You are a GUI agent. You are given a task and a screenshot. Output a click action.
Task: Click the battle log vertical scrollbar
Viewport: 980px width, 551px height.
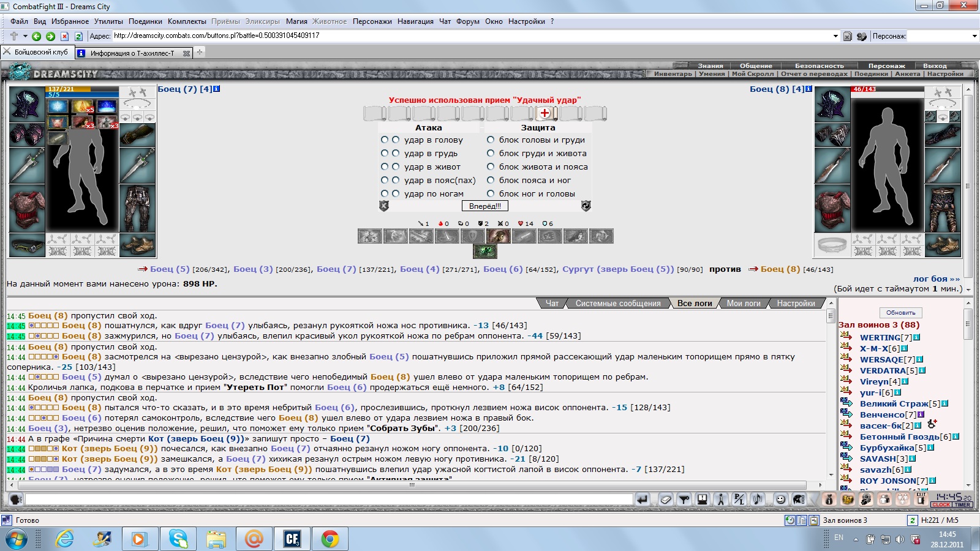click(x=831, y=389)
